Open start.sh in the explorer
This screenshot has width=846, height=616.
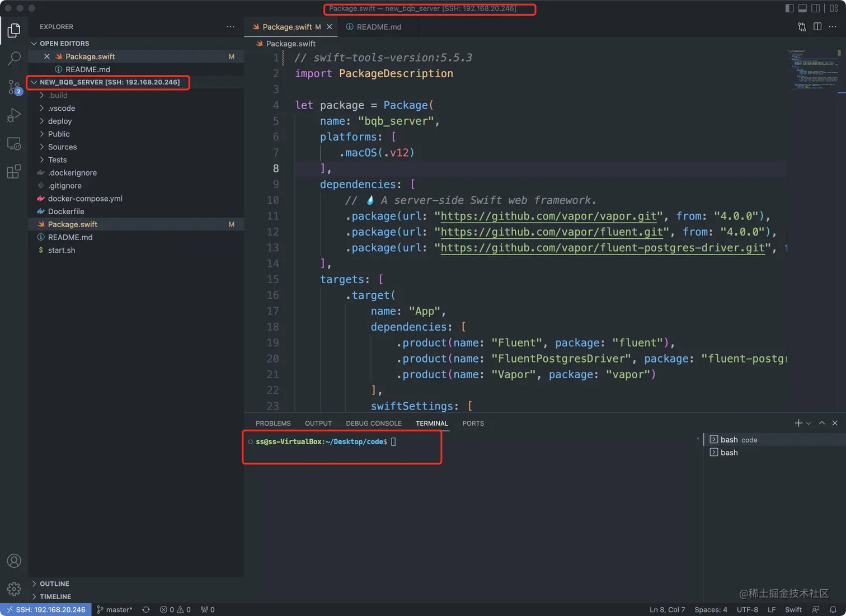(x=136, y=250)
